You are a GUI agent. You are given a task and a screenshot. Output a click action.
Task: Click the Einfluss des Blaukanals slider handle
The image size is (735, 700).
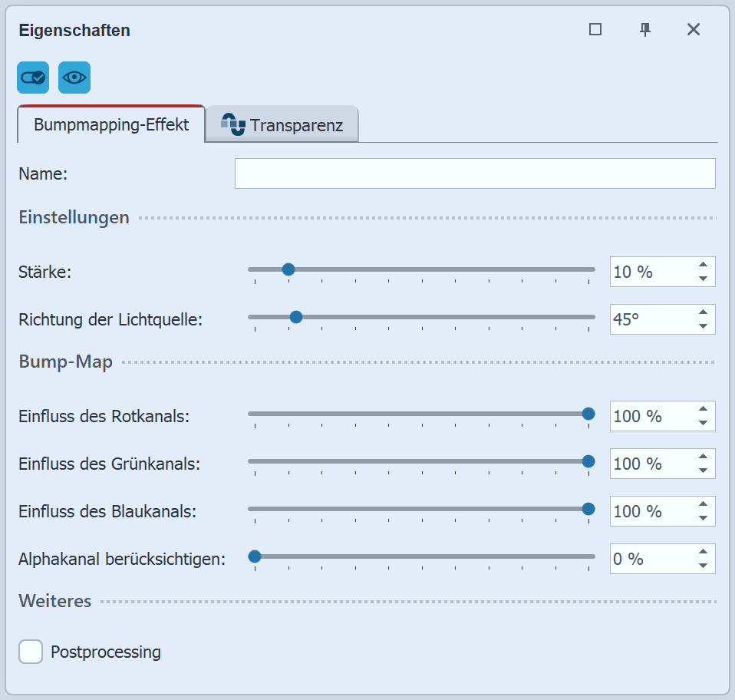588,509
